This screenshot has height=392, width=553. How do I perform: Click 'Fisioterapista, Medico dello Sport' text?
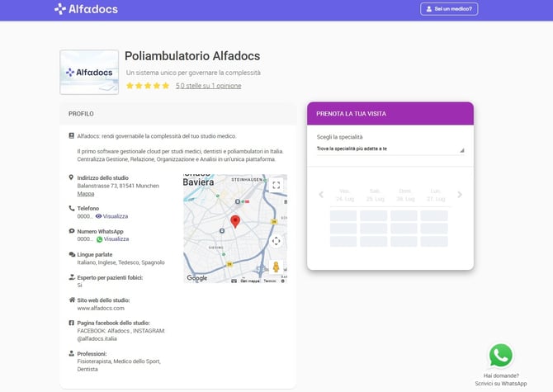(119, 361)
